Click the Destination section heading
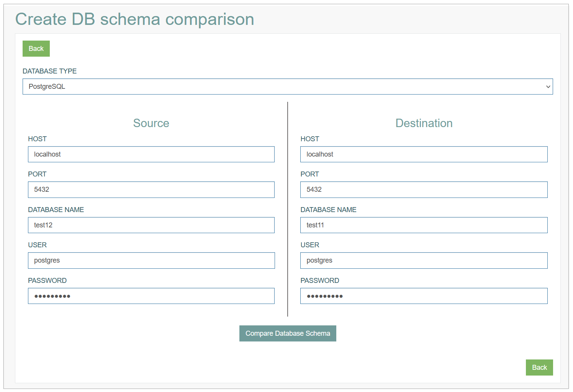Screen dimensions: 573x392 click(x=424, y=123)
